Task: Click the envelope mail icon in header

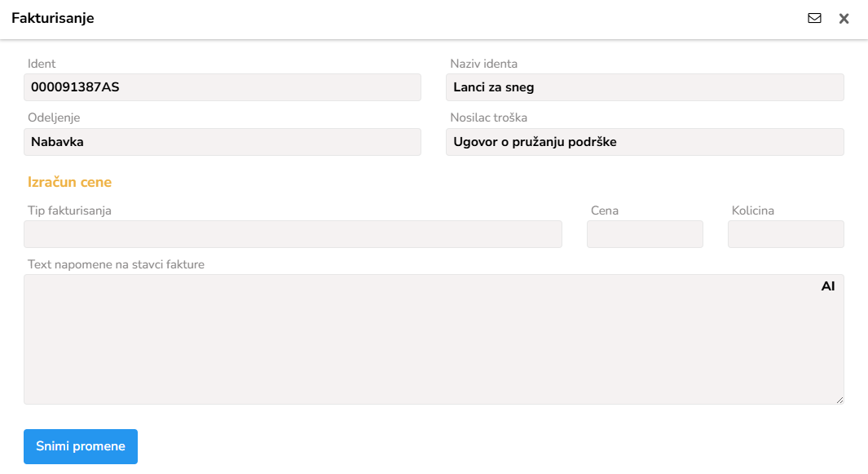Action: [814, 18]
